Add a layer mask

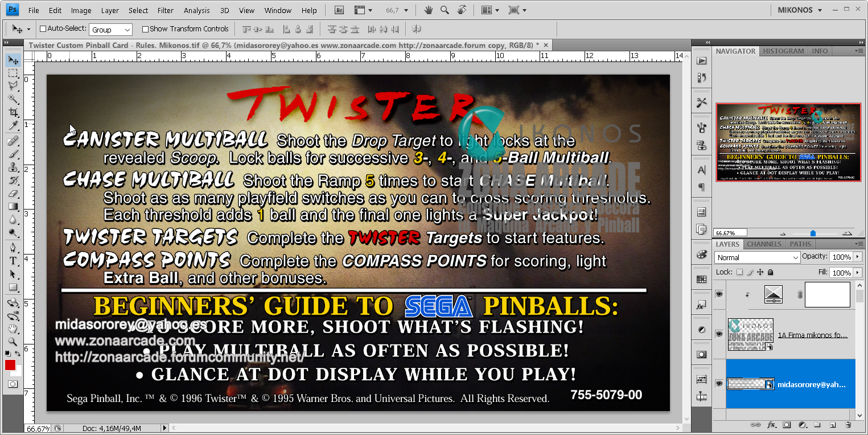787,425
